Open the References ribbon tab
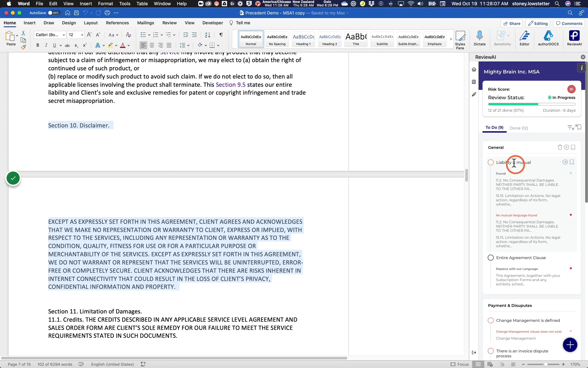588x368 pixels. pyautogui.click(x=117, y=23)
